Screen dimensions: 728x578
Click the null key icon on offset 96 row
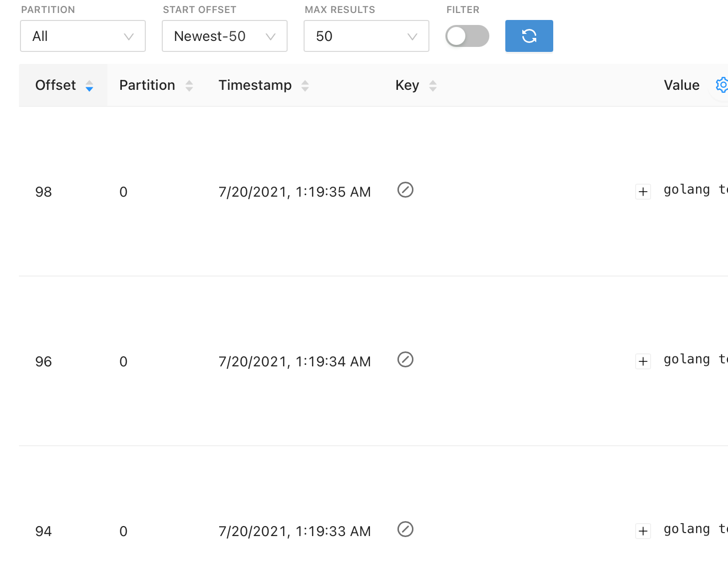point(405,360)
